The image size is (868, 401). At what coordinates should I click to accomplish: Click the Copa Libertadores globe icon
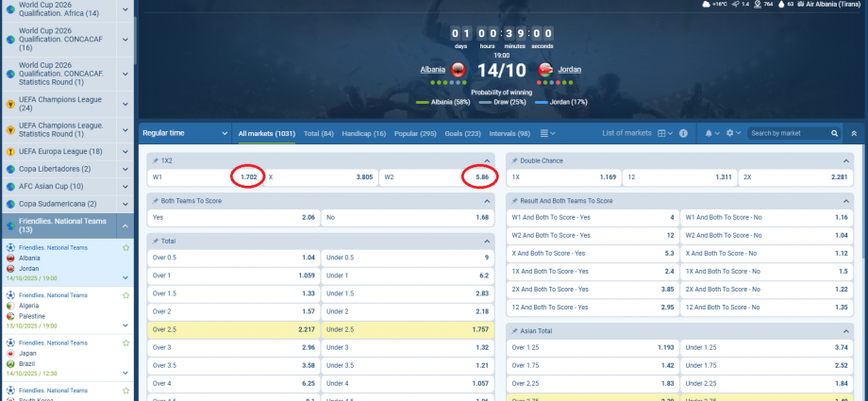click(x=10, y=169)
